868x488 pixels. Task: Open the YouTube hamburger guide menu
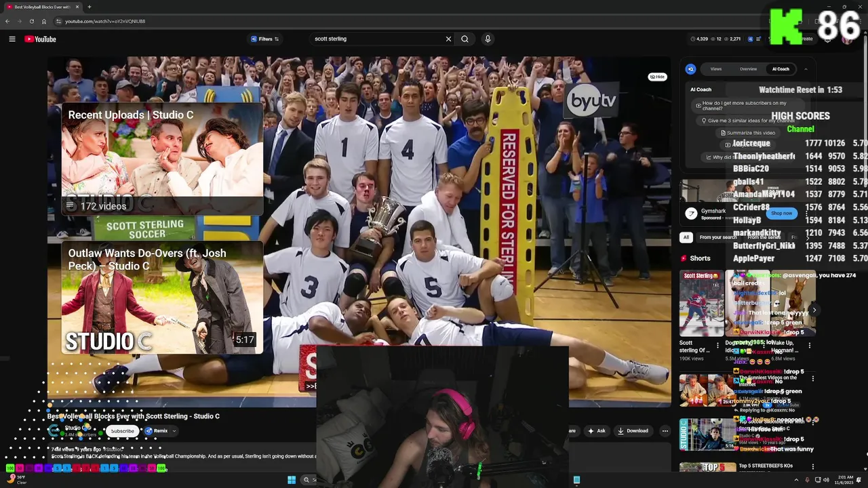[12, 39]
